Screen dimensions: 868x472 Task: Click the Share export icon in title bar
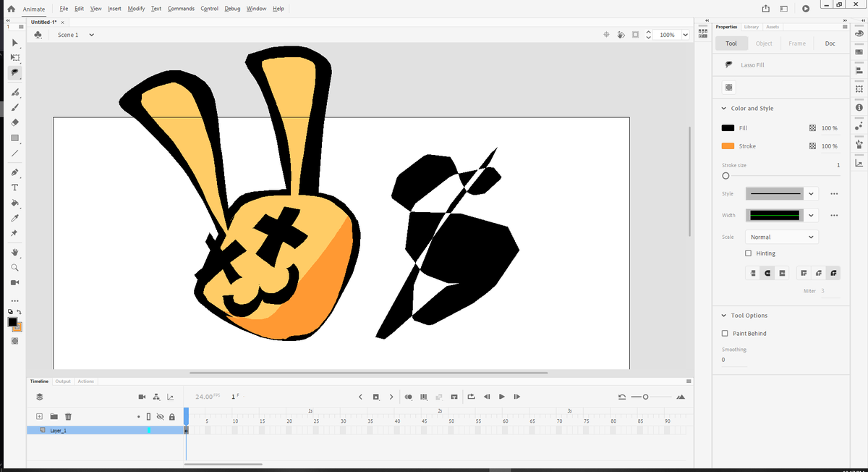pyautogui.click(x=765, y=9)
